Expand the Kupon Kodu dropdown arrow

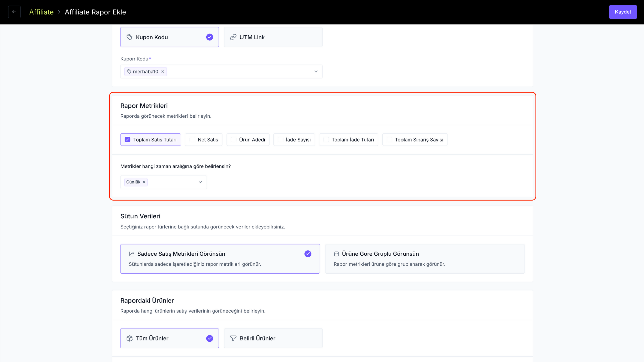[x=316, y=72]
